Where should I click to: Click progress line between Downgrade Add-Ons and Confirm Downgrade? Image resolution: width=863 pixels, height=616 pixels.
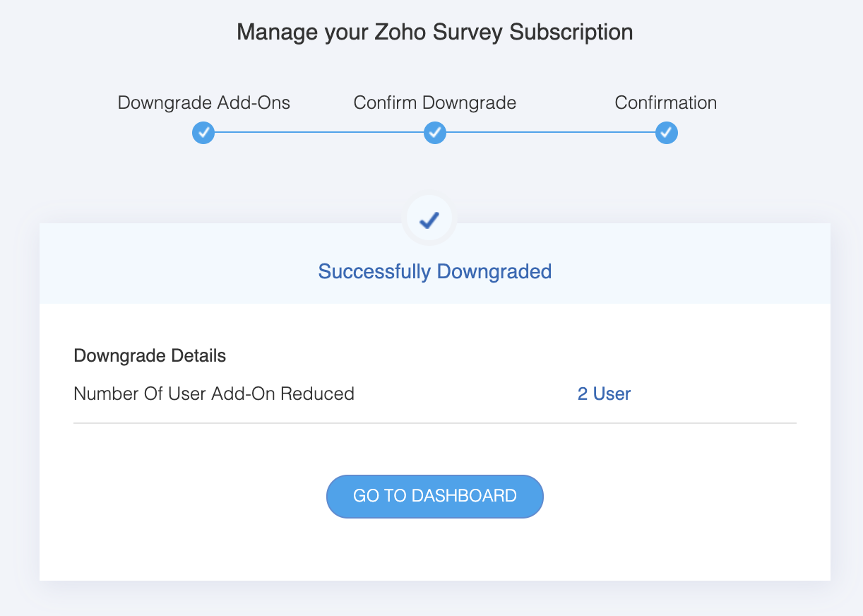pyautogui.click(x=319, y=132)
